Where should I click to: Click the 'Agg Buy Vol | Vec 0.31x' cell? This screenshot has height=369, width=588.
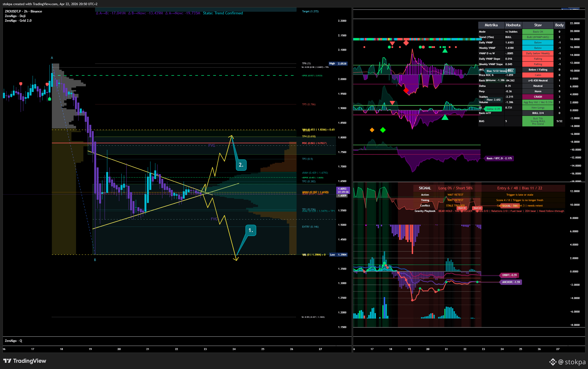(538, 102)
